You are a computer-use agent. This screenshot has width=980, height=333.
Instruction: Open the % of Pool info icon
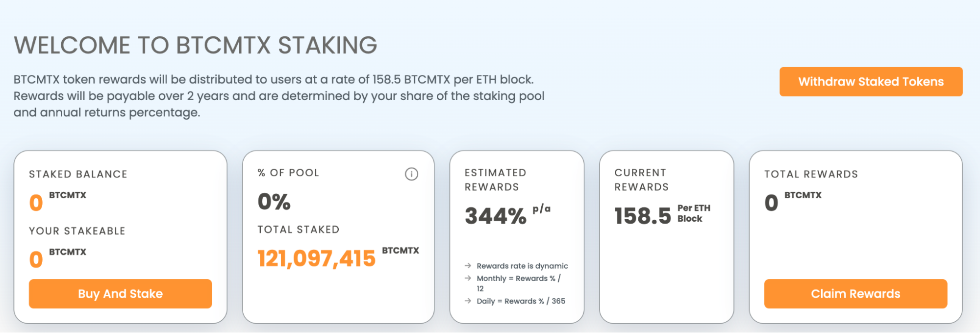(x=411, y=174)
